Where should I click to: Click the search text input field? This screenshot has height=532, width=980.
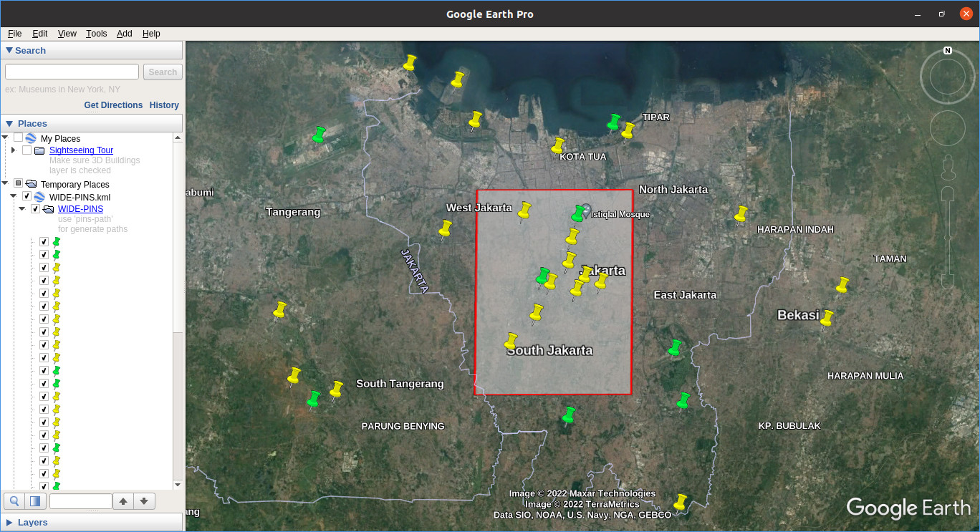[72, 72]
